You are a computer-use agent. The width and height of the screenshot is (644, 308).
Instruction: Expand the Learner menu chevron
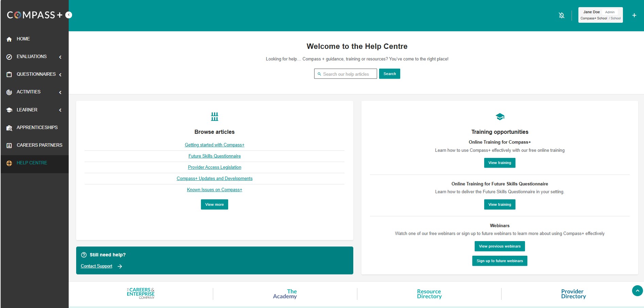point(60,110)
